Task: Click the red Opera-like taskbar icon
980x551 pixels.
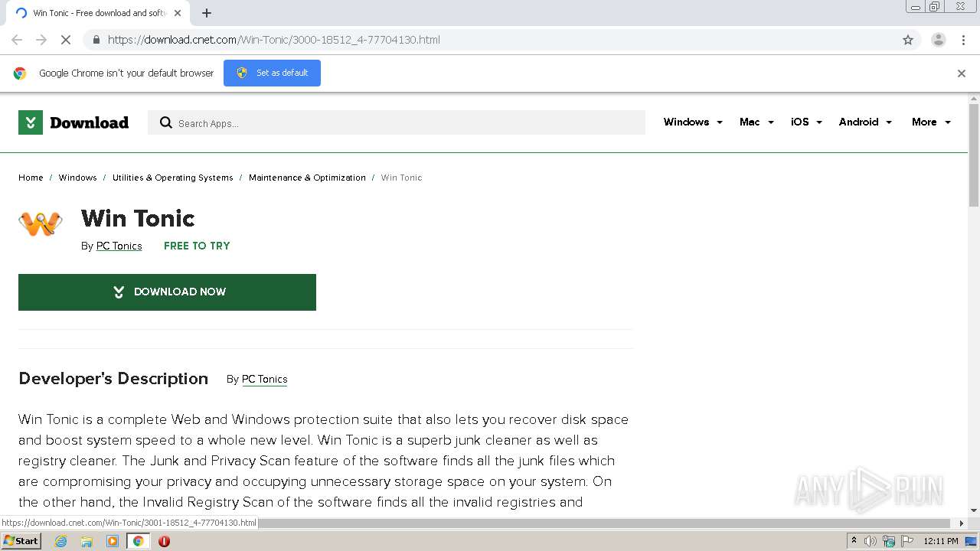Action: pyautogui.click(x=164, y=541)
